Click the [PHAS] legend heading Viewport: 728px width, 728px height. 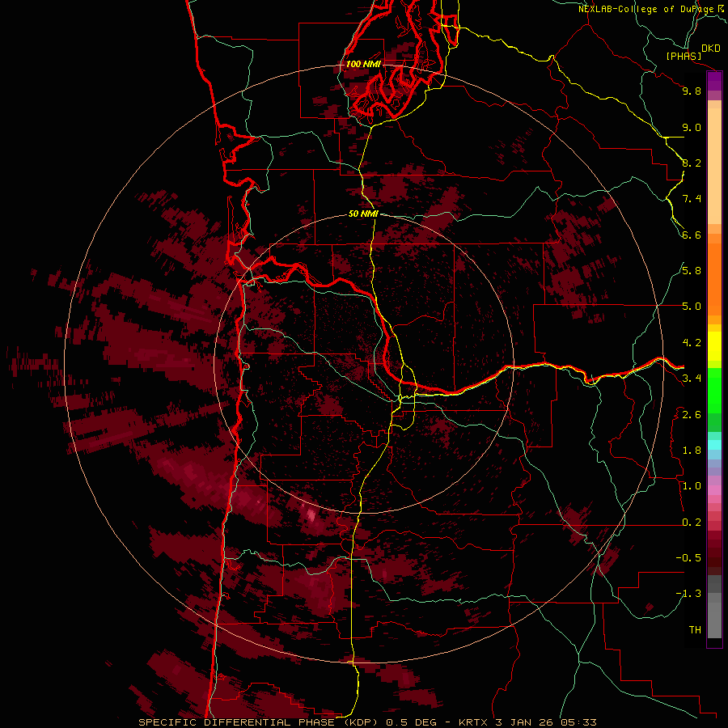coord(684,56)
